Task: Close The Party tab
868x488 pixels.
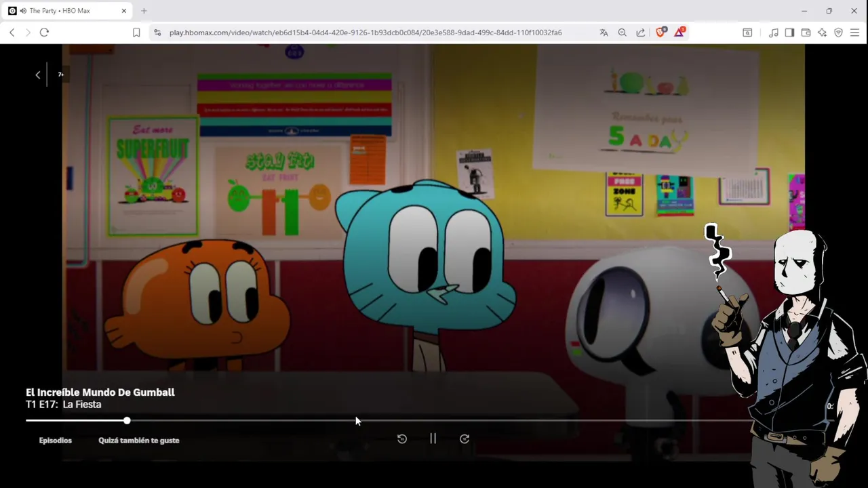Action: [x=123, y=11]
